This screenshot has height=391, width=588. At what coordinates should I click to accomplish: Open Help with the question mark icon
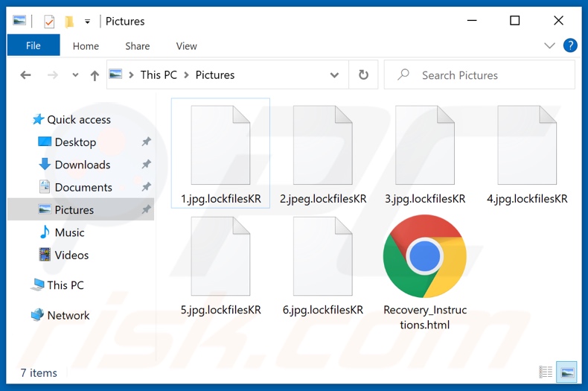coord(570,45)
